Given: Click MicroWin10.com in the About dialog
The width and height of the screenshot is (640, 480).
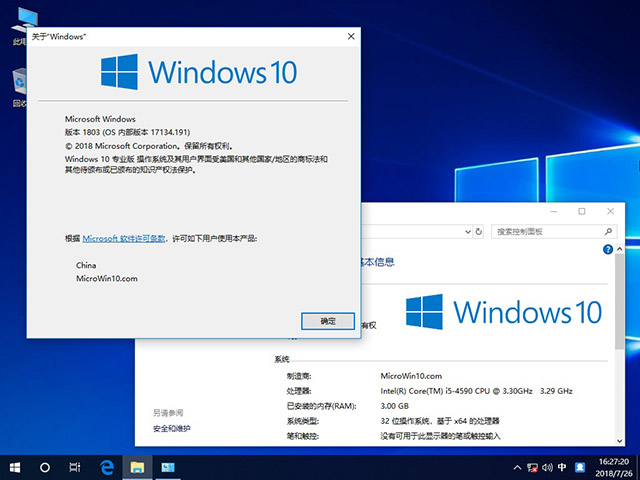Looking at the screenshot, I should pos(107,279).
